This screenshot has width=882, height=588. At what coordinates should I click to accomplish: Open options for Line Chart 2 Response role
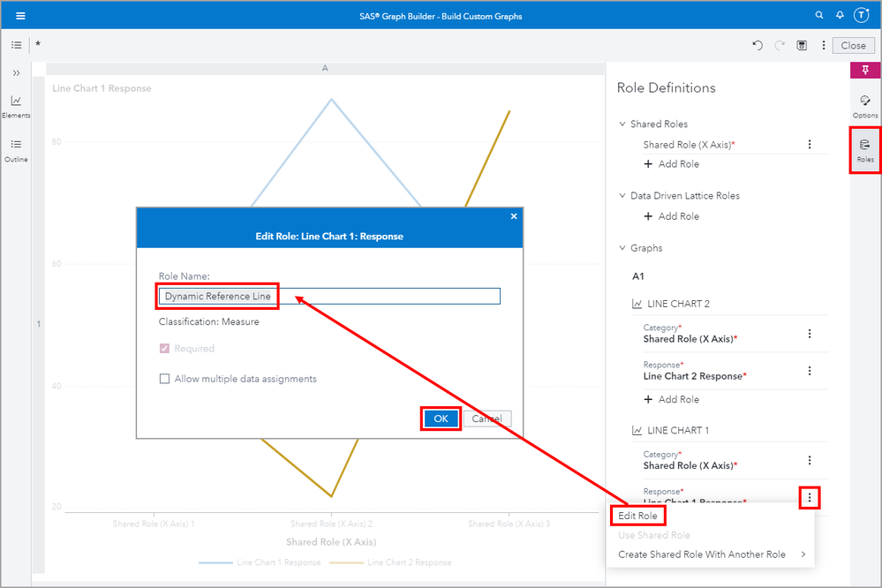tap(810, 371)
